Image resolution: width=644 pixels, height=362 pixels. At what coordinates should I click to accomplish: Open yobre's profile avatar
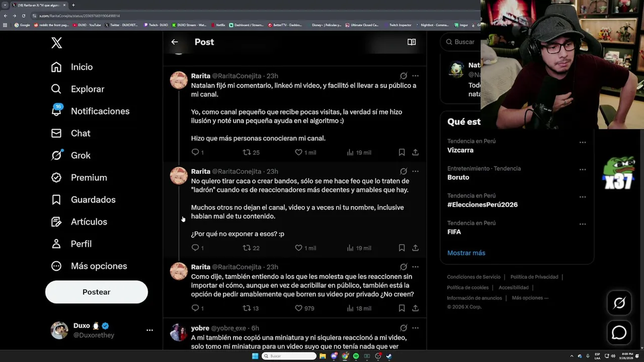(x=179, y=332)
